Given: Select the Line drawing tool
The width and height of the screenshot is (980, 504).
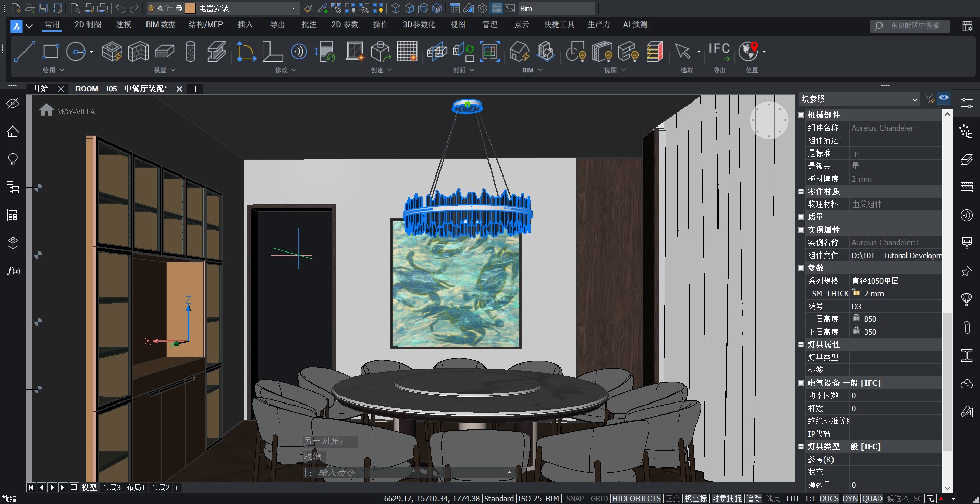Looking at the screenshot, I should [x=24, y=52].
